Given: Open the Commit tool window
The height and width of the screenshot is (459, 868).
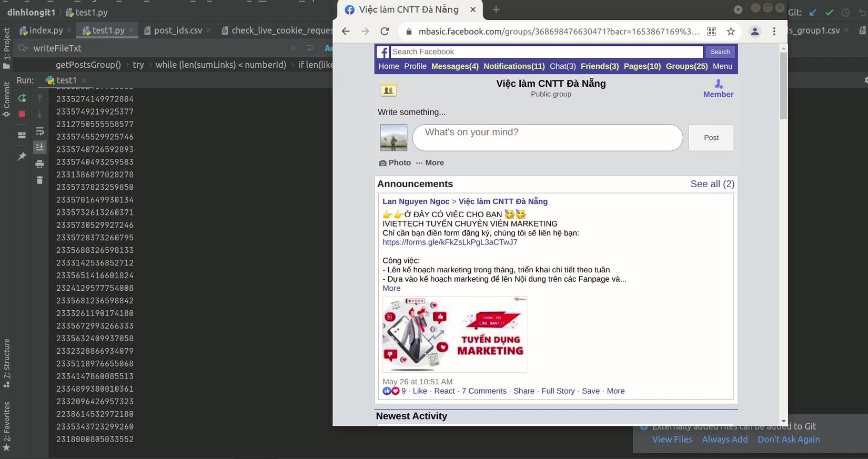Looking at the screenshot, I should point(6,99).
